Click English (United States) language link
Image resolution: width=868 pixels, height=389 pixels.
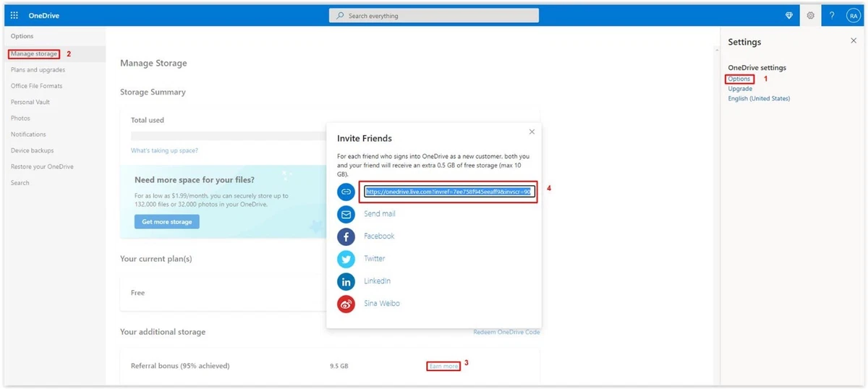(x=759, y=98)
